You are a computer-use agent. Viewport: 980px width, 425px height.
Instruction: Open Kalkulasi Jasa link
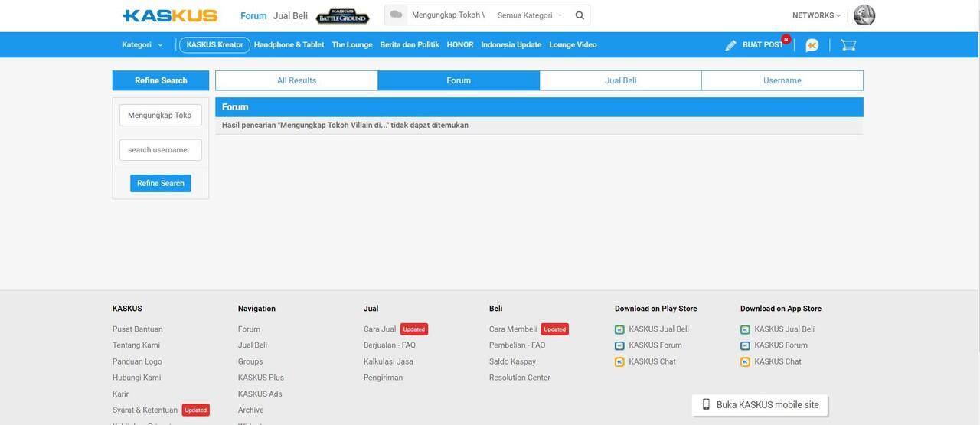(388, 361)
